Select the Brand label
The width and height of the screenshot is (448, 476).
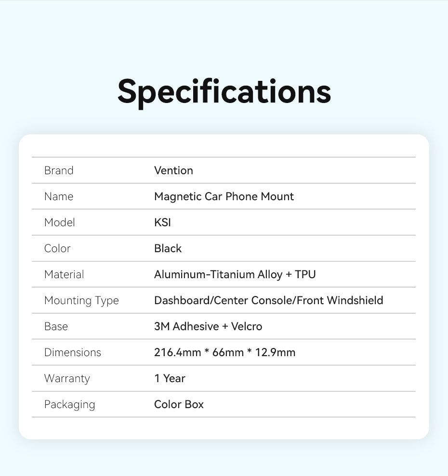(59, 170)
